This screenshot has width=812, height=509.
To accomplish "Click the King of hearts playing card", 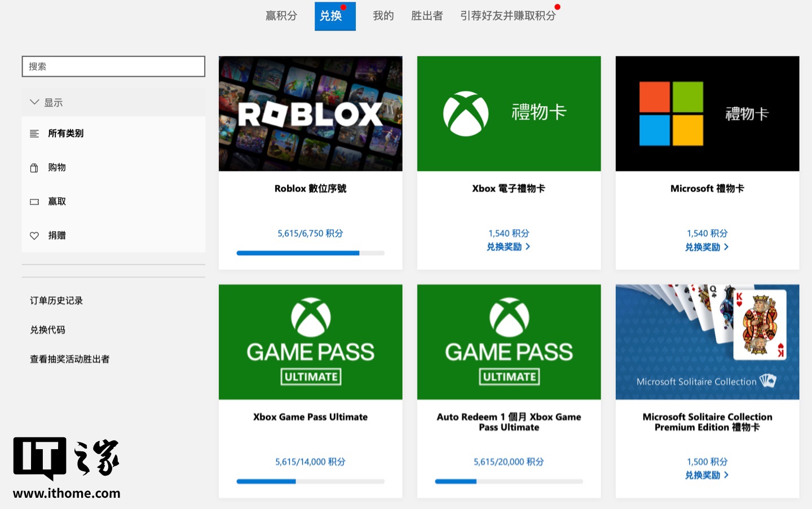I will (760, 325).
